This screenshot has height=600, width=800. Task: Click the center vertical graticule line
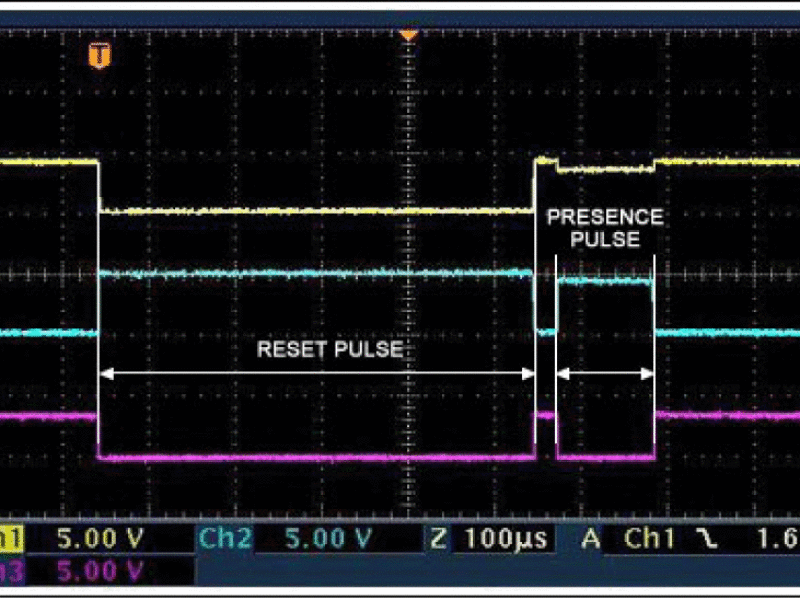(x=406, y=300)
